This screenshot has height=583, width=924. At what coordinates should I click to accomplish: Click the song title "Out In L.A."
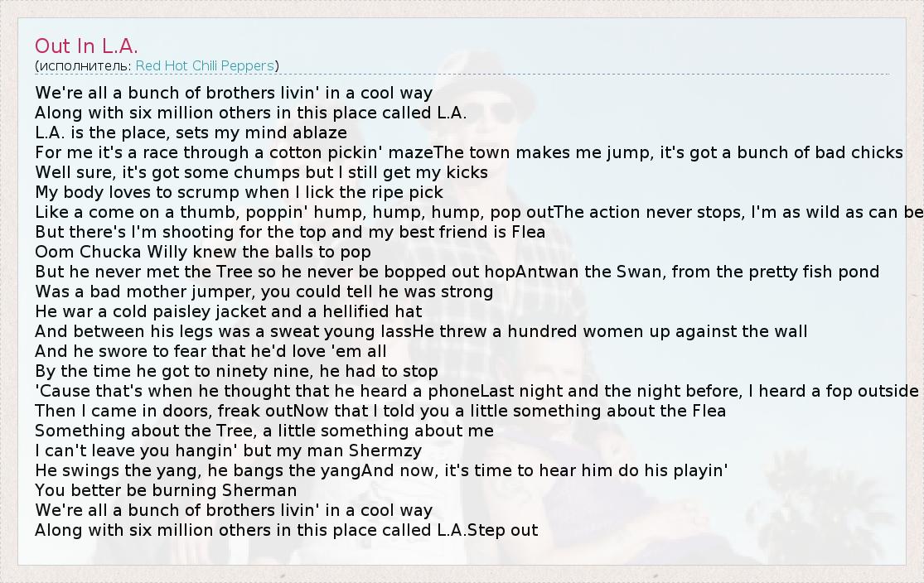[86, 46]
